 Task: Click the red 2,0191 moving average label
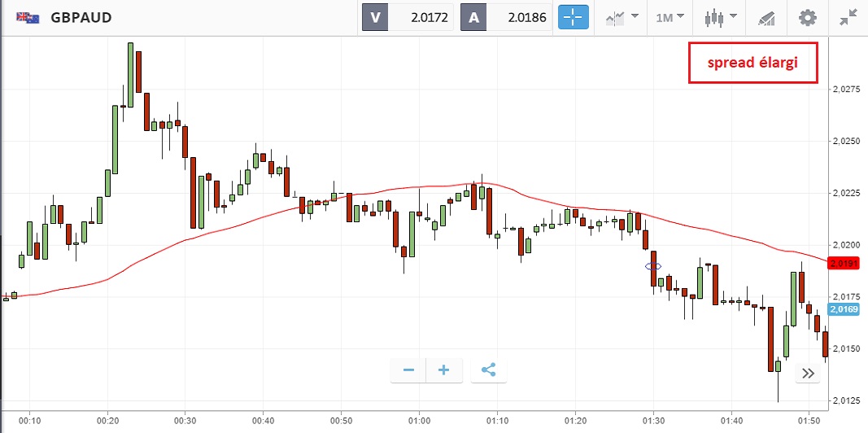click(x=841, y=263)
